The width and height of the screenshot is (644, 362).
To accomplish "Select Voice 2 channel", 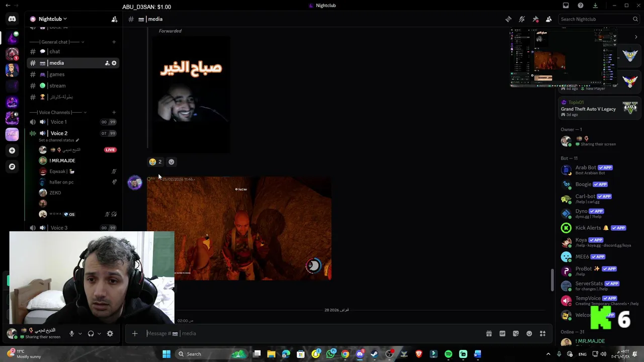I will [73, 133].
